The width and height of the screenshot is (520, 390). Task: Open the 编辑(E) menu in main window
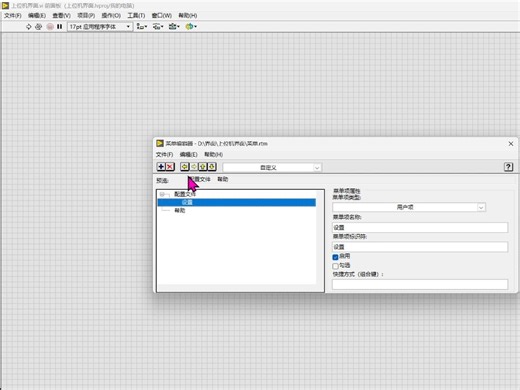(x=37, y=16)
